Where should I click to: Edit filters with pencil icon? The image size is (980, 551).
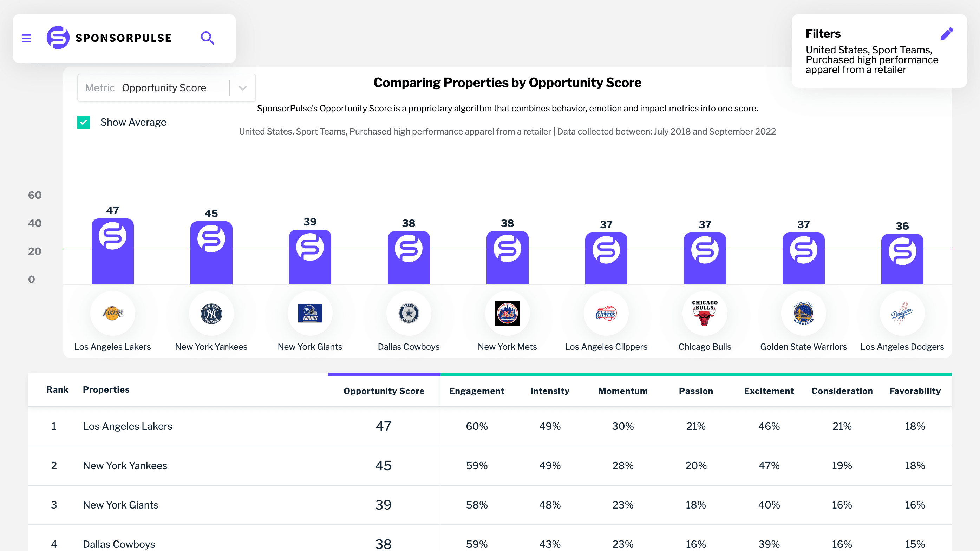coord(946,34)
